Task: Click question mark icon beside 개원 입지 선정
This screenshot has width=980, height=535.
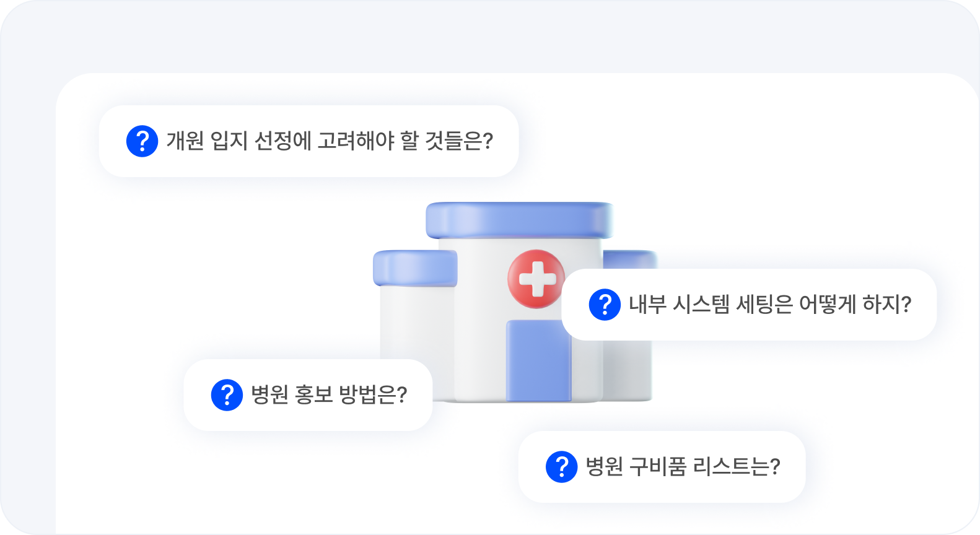Action: (142, 141)
